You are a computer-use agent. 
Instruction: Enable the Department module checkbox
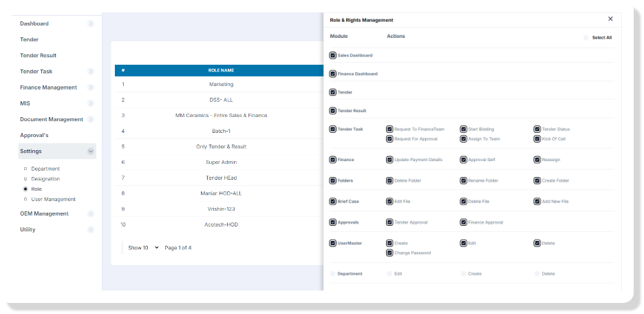pyautogui.click(x=333, y=273)
